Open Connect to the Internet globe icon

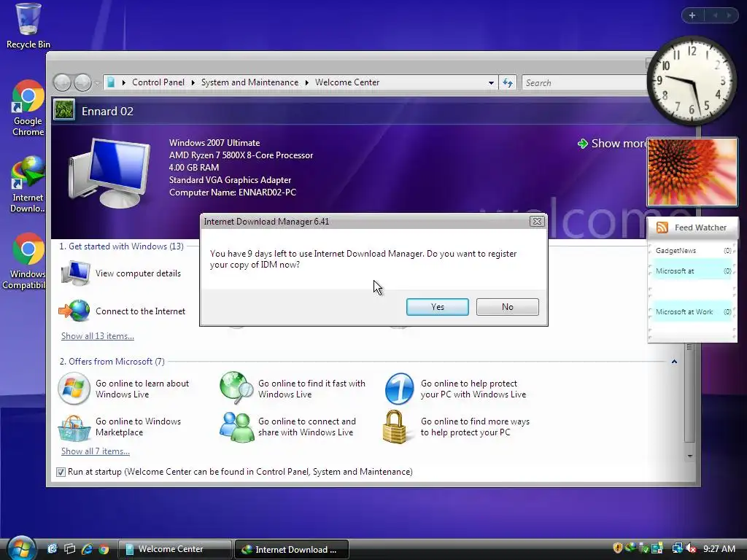(x=74, y=311)
